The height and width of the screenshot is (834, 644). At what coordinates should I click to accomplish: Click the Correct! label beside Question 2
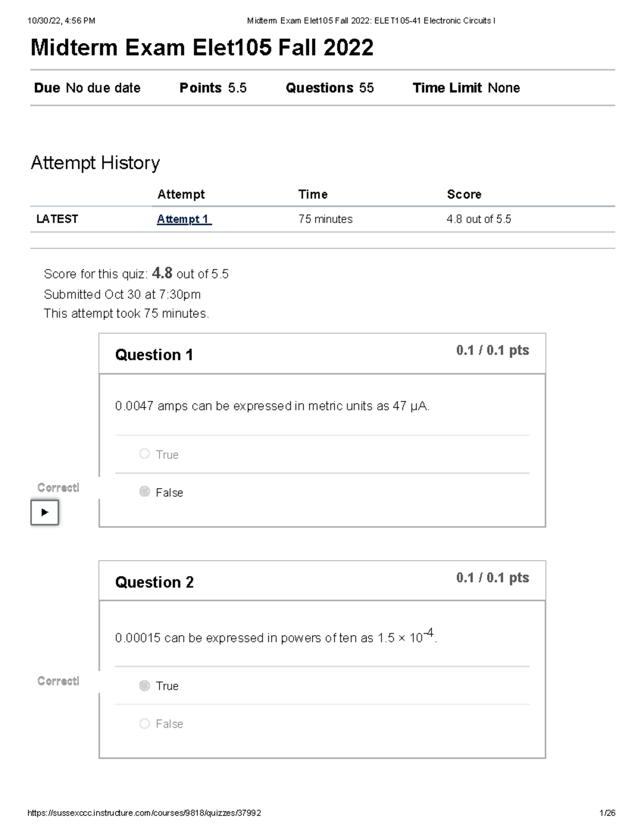[x=57, y=681]
